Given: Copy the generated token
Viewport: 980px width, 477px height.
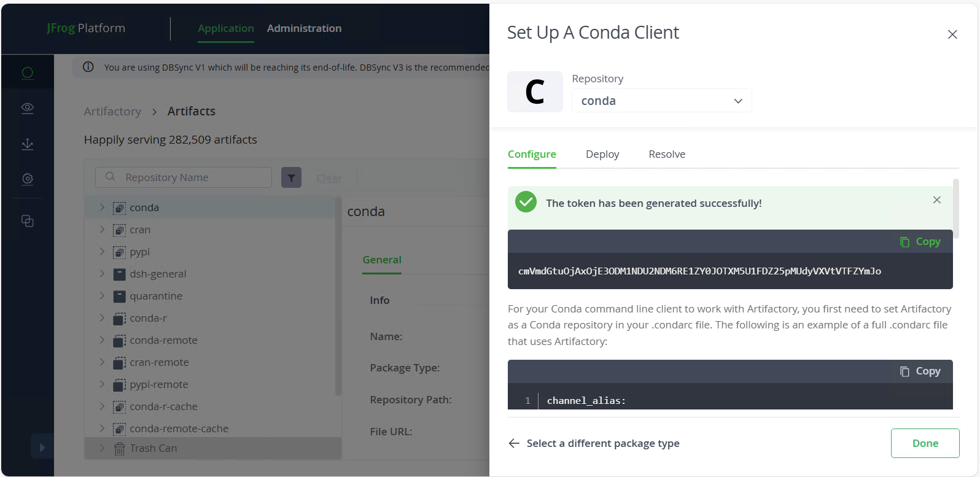Looking at the screenshot, I should (x=920, y=242).
